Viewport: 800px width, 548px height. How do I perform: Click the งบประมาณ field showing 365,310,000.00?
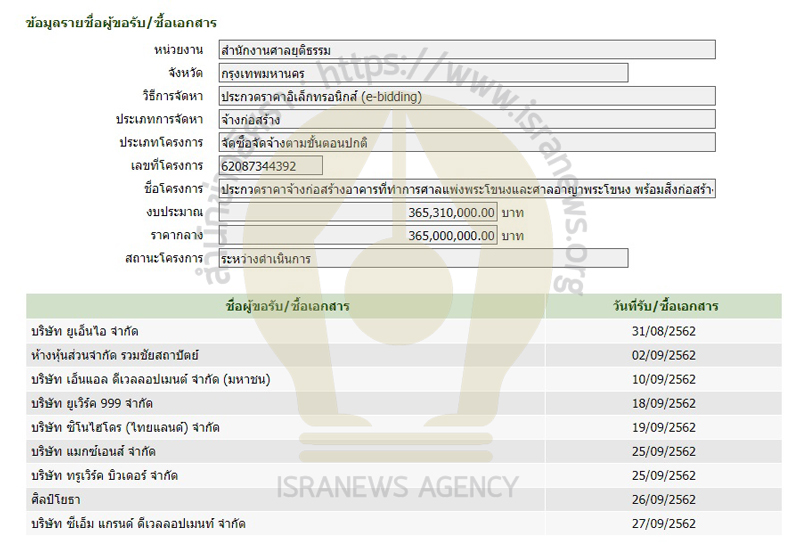point(358,212)
